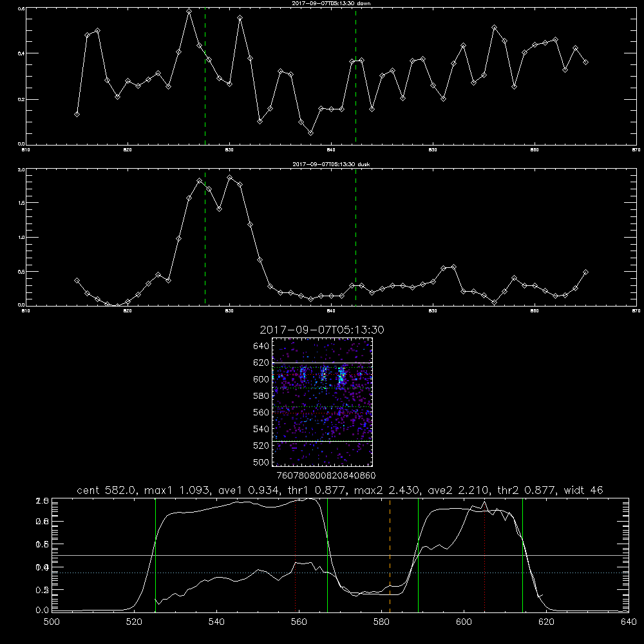The width and height of the screenshot is (644, 644).
Task: Click the '1.5' y-axis label of the dusk plot
Action: [x=21, y=203]
